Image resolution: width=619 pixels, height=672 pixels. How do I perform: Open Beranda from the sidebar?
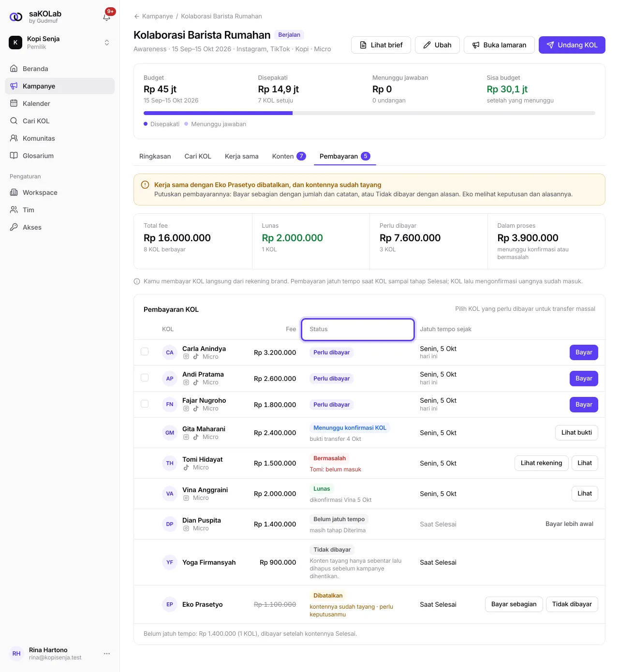(60, 69)
